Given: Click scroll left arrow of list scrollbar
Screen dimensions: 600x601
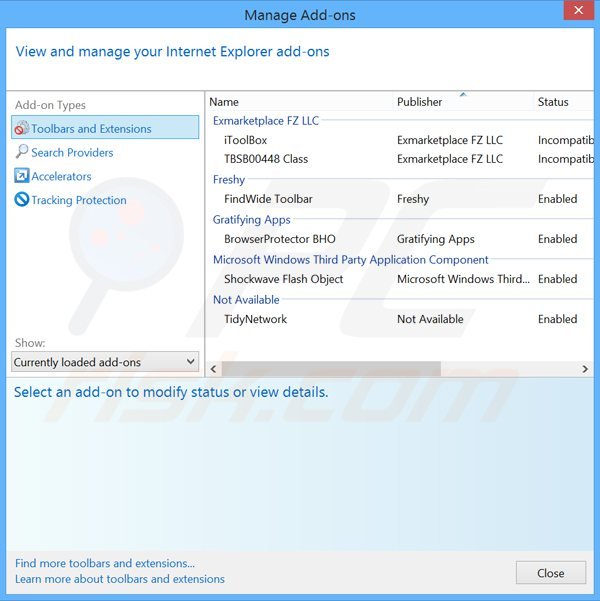Looking at the screenshot, I should pos(214,369).
